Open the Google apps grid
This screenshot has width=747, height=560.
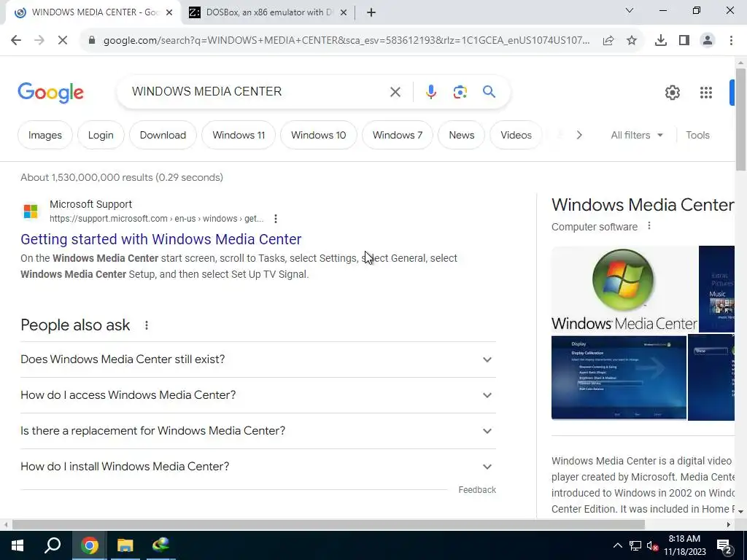click(x=705, y=93)
